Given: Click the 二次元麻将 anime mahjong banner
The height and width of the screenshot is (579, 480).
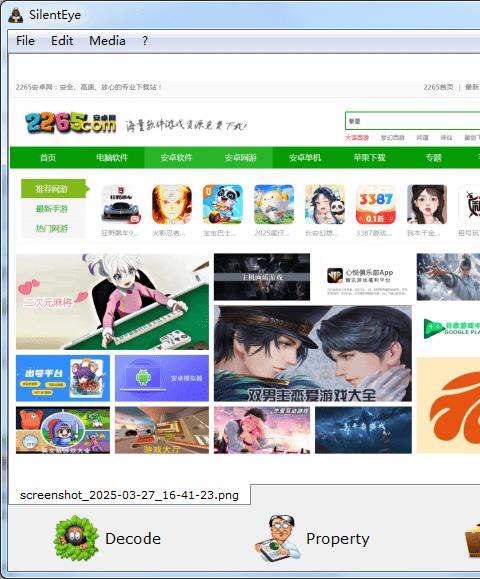Looking at the screenshot, I should [112, 301].
